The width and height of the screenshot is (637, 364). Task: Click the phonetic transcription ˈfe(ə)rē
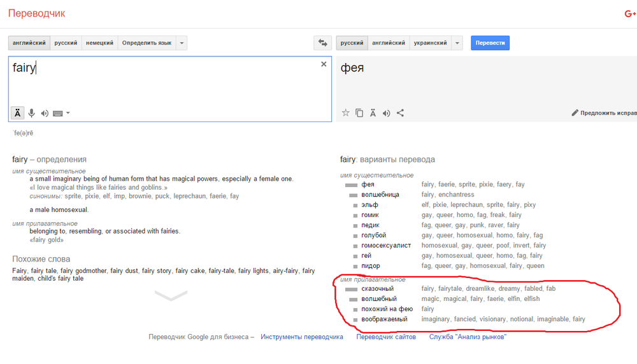[23, 133]
